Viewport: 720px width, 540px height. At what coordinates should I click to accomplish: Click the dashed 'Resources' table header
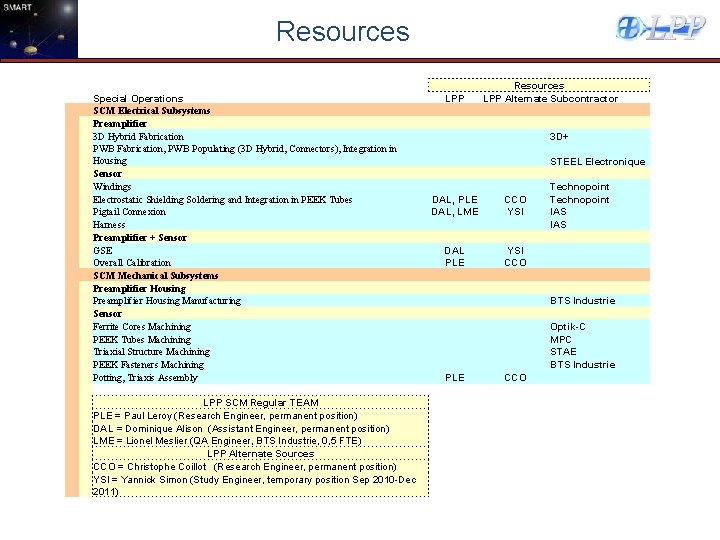click(539, 85)
